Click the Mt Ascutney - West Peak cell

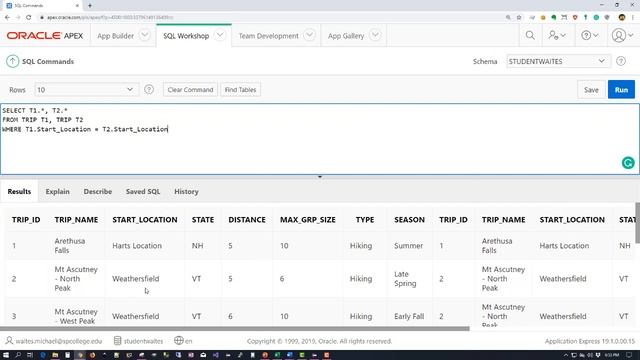point(76,316)
